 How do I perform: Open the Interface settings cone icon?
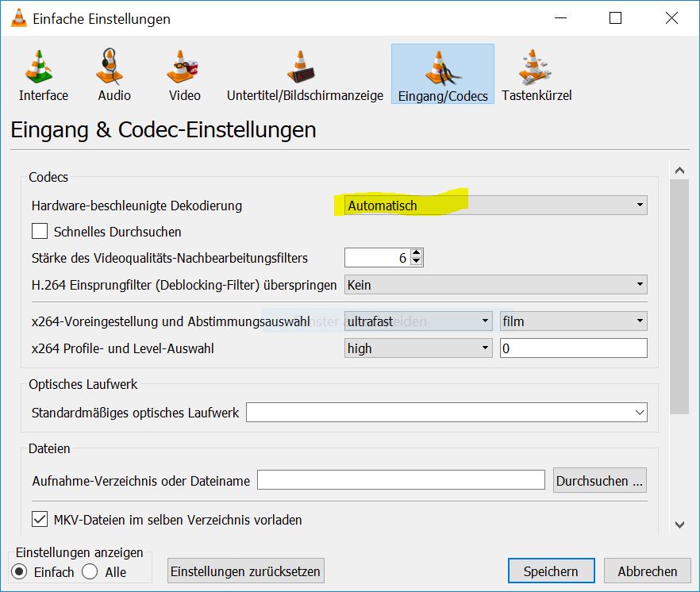[40, 67]
